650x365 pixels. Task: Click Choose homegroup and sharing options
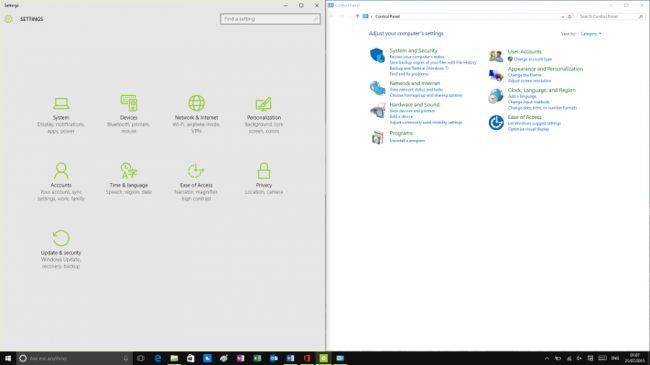tap(426, 95)
